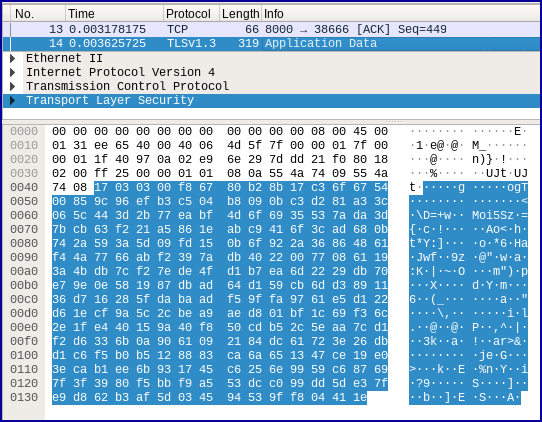542x422 pixels.
Task: Click first hex byte 17 at offset 0040
Action: coord(101,187)
